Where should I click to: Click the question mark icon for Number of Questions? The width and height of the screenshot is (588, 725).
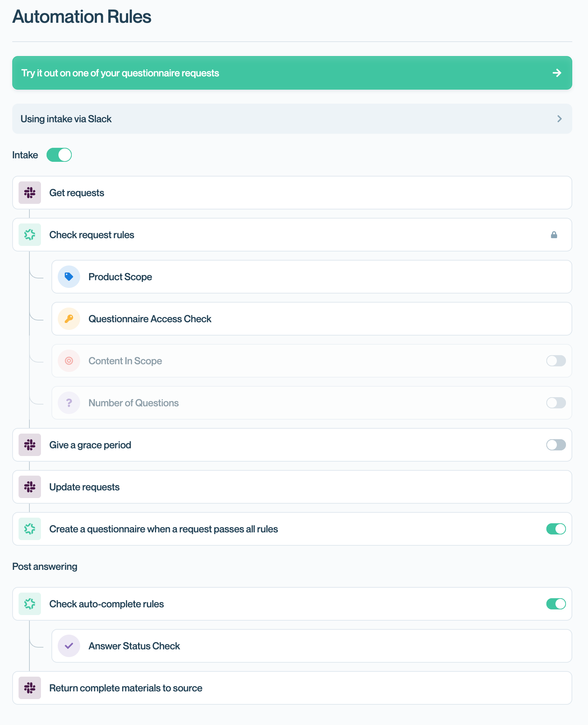[x=69, y=403]
